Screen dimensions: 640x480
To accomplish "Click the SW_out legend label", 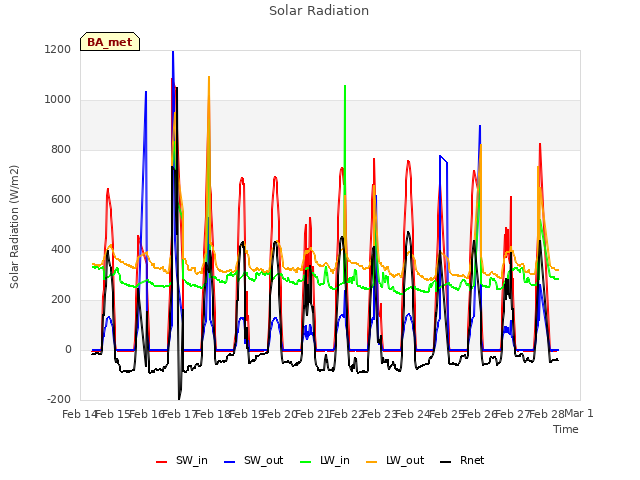I will coord(263,461).
